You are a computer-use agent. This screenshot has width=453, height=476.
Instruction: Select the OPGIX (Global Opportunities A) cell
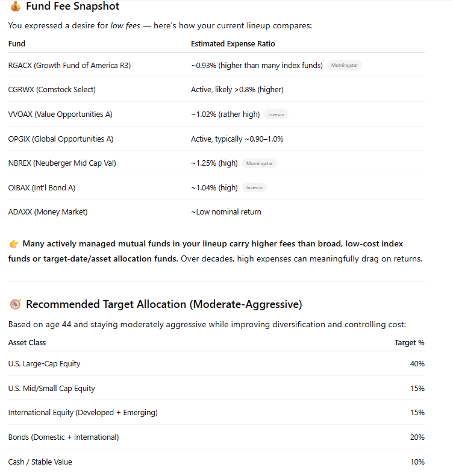(x=61, y=139)
